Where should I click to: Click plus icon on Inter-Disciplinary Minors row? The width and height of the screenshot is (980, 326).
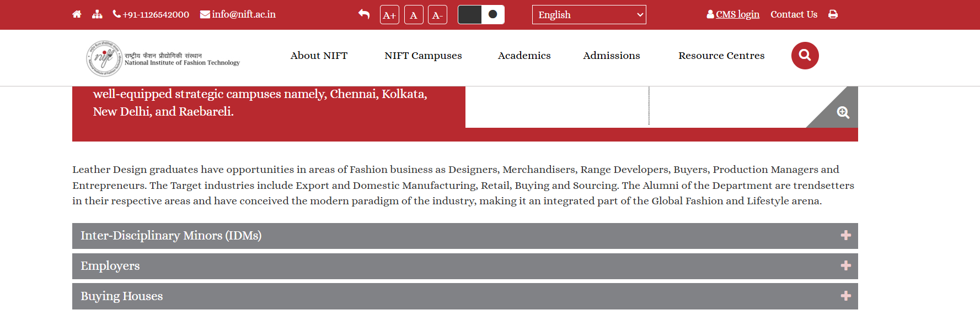point(845,236)
